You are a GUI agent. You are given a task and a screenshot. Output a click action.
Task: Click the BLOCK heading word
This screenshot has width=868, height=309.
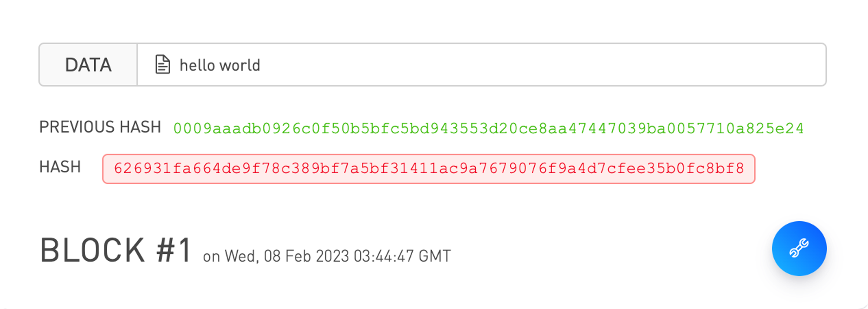click(92, 250)
